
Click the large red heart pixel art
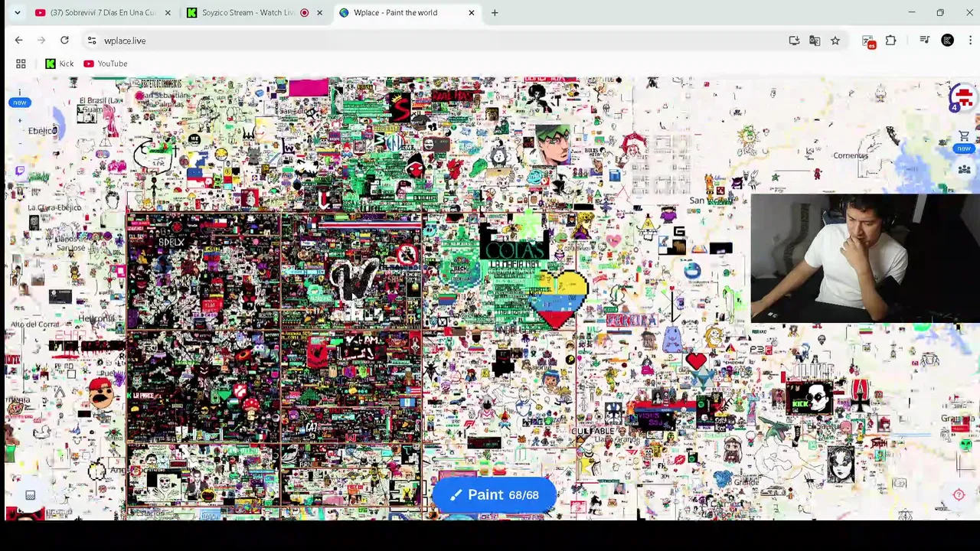tap(696, 361)
